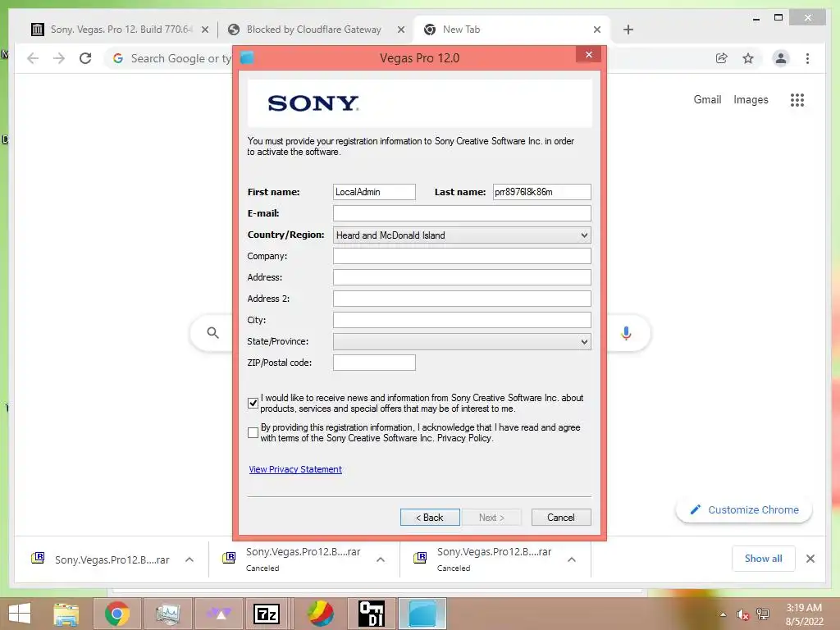This screenshot has height=630, width=840.
Task: Dismiss the Chrome downloads bar
Action: pos(810,559)
